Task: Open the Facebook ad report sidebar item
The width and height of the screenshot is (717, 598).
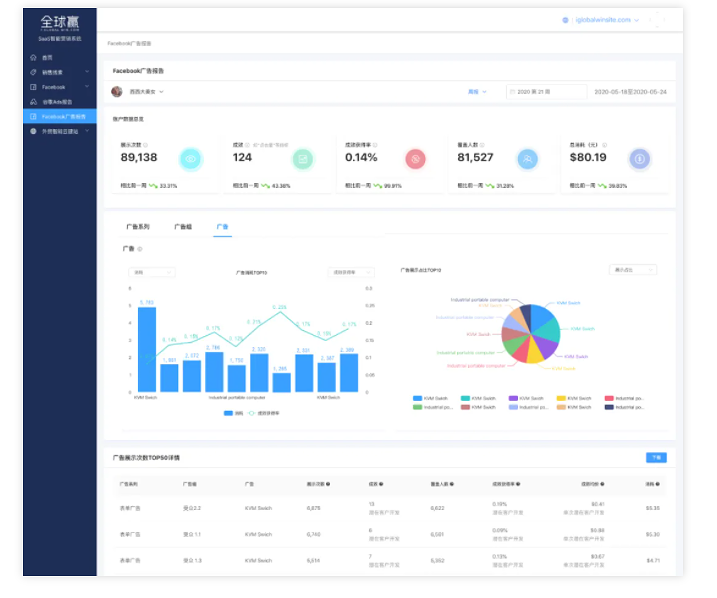Action: click(60, 117)
